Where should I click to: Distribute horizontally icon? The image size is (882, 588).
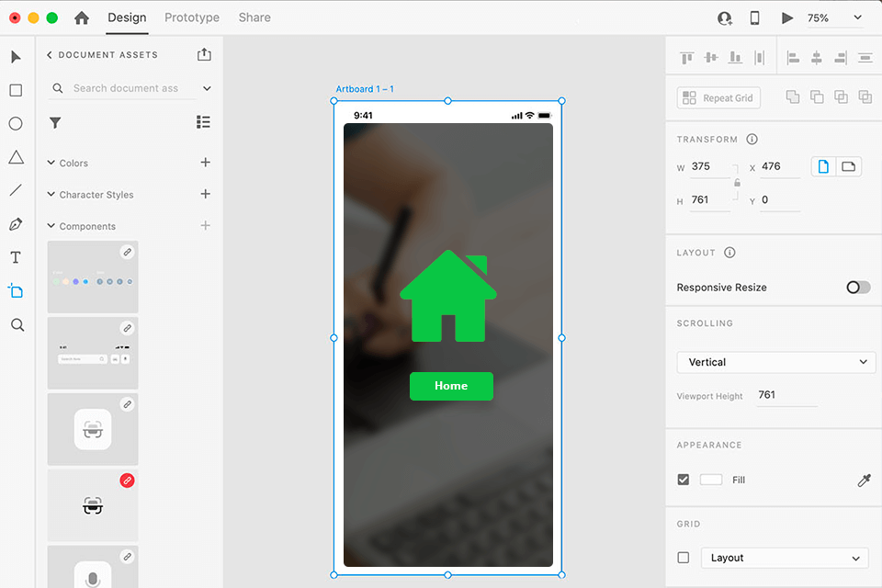(865, 57)
